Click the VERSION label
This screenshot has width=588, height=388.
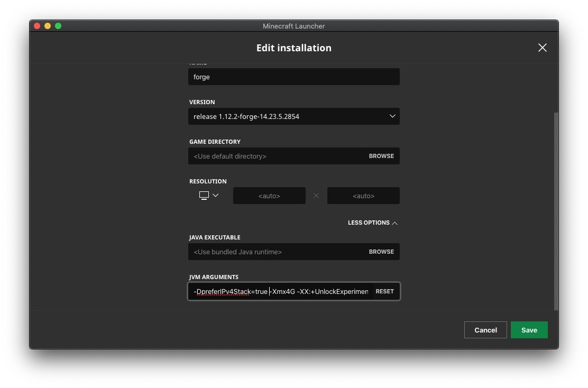(202, 102)
